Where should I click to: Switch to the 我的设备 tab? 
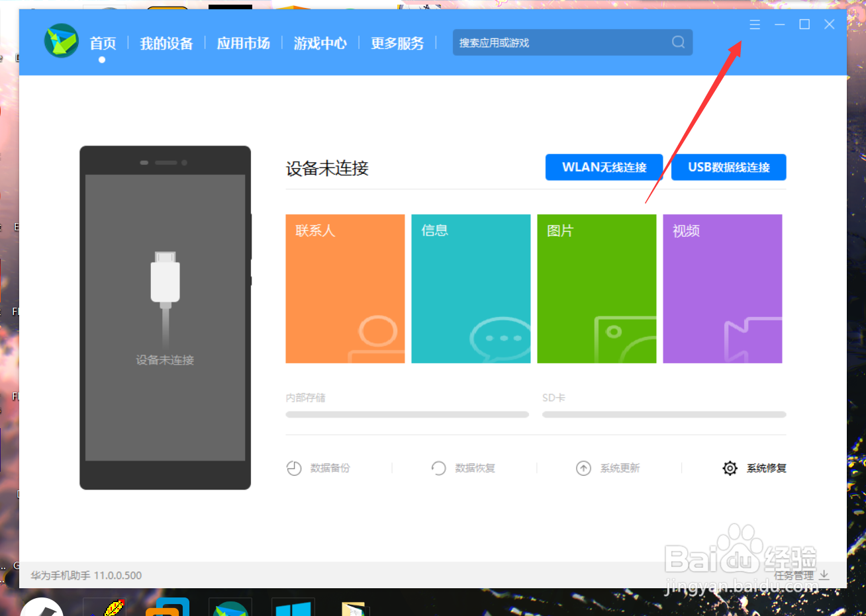(x=166, y=43)
